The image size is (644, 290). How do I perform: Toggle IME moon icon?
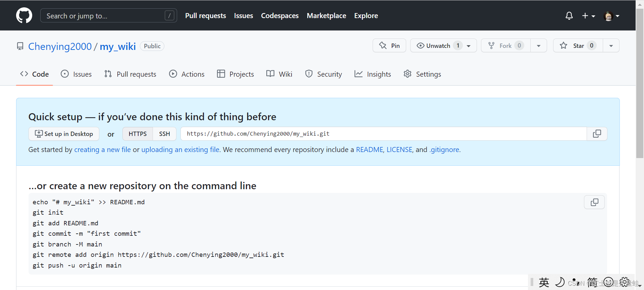(559, 282)
